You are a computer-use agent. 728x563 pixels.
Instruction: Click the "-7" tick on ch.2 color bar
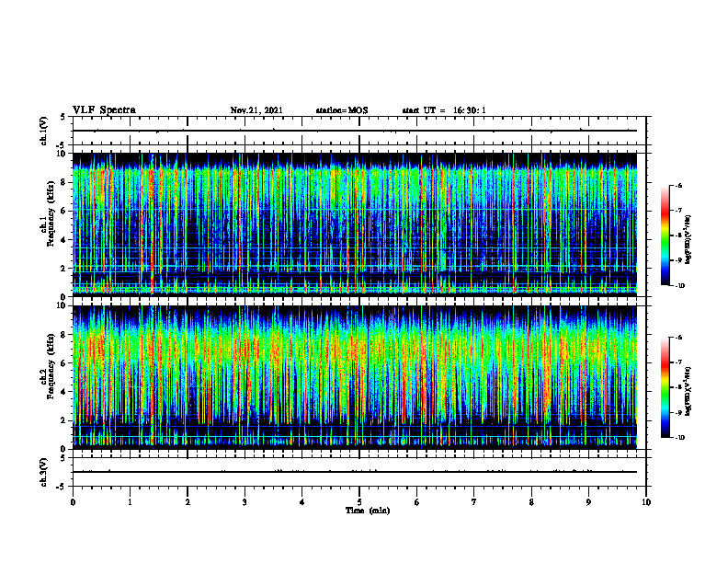(678, 362)
